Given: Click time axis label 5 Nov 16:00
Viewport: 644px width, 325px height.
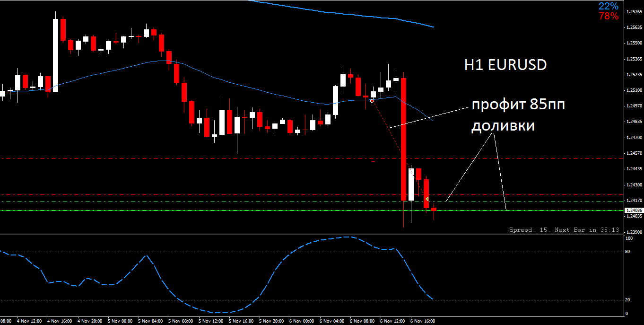Looking at the screenshot, I should (x=242, y=321).
